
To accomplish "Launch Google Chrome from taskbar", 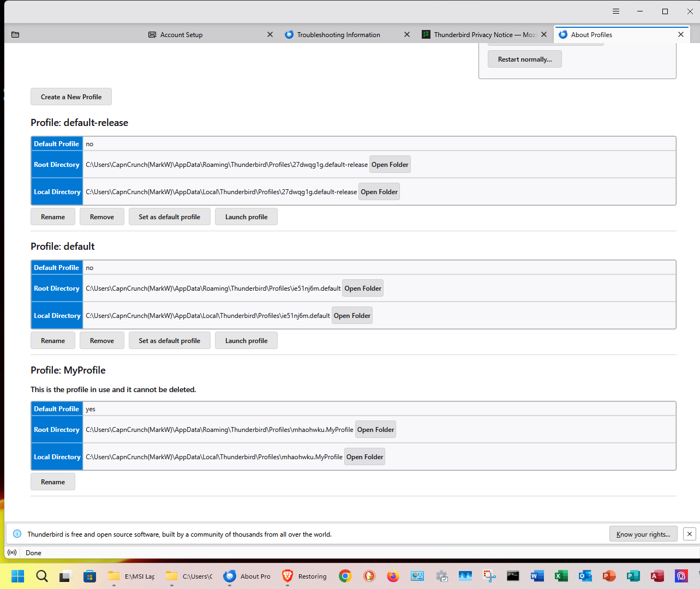I will (x=345, y=576).
